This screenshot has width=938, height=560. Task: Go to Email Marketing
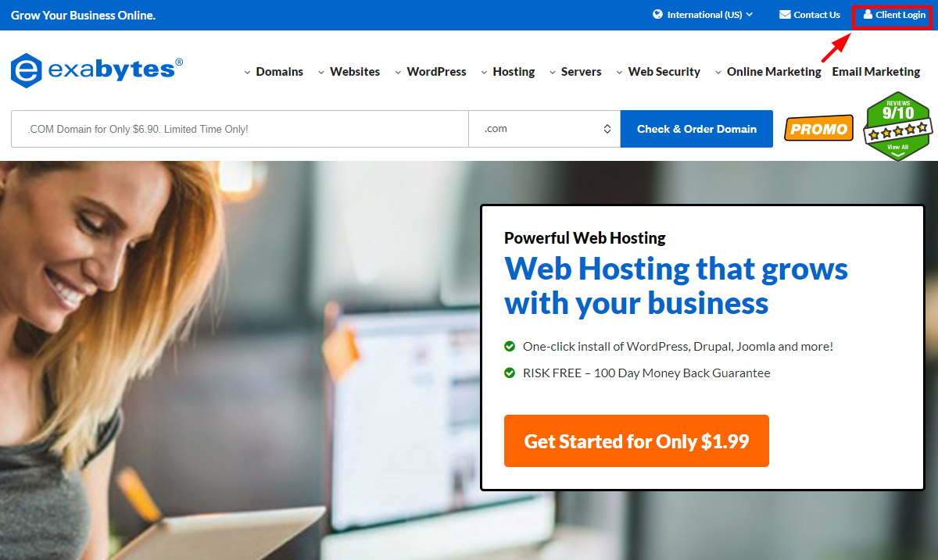(876, 72)
